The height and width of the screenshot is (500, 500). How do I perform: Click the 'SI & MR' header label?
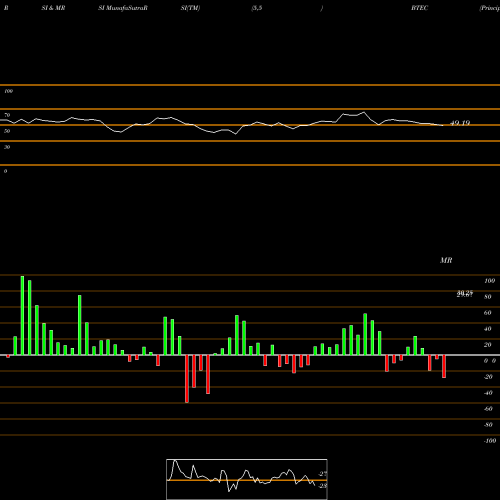coord(53,8)
